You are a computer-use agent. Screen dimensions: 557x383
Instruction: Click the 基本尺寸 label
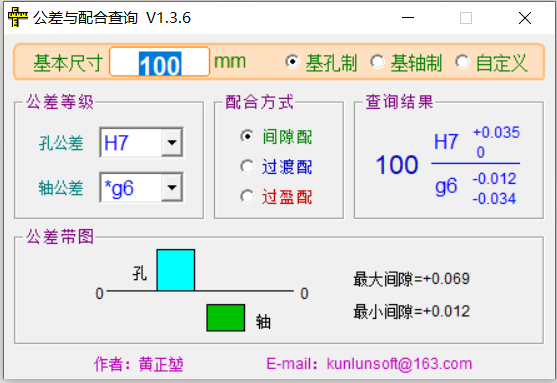click(68, 63)
